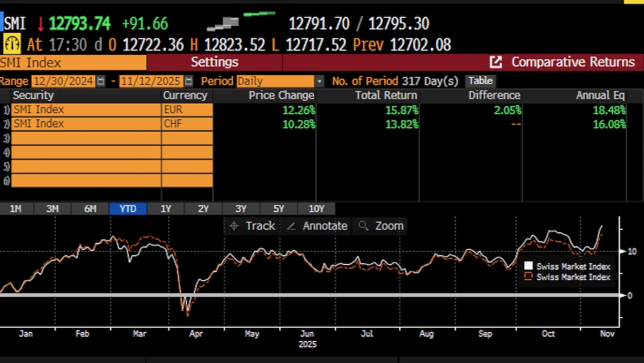Image resolution: width=644 pixels, height=363 pixels.
Task: Switch chart range to 1Y
Action: click(x=166, y=208)
